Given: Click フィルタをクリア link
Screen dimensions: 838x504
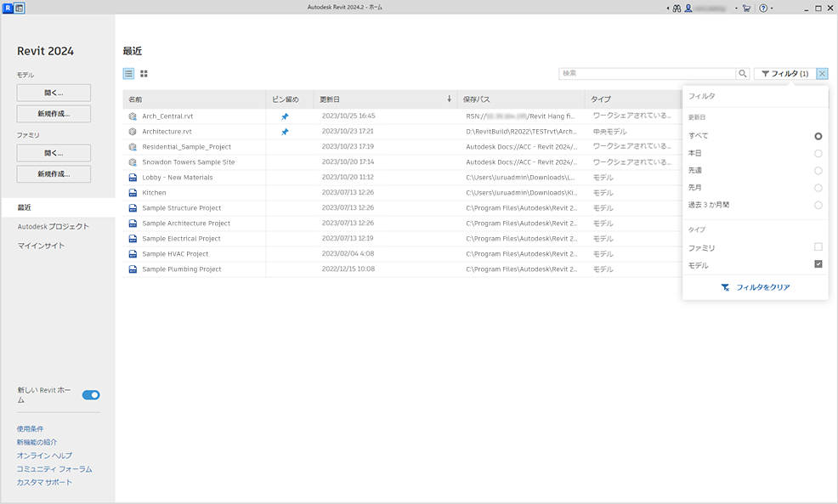Looking at the screenshot, I should coord(756,287).
